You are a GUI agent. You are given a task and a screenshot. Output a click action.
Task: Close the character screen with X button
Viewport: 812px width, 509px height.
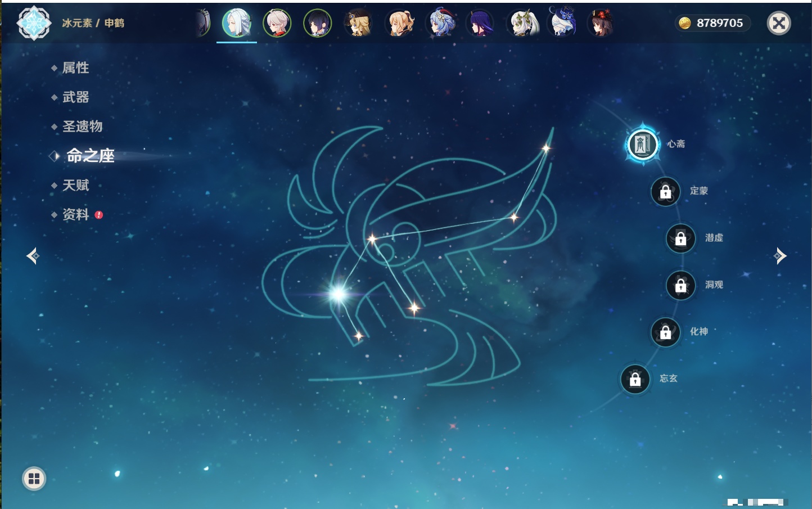779,23
